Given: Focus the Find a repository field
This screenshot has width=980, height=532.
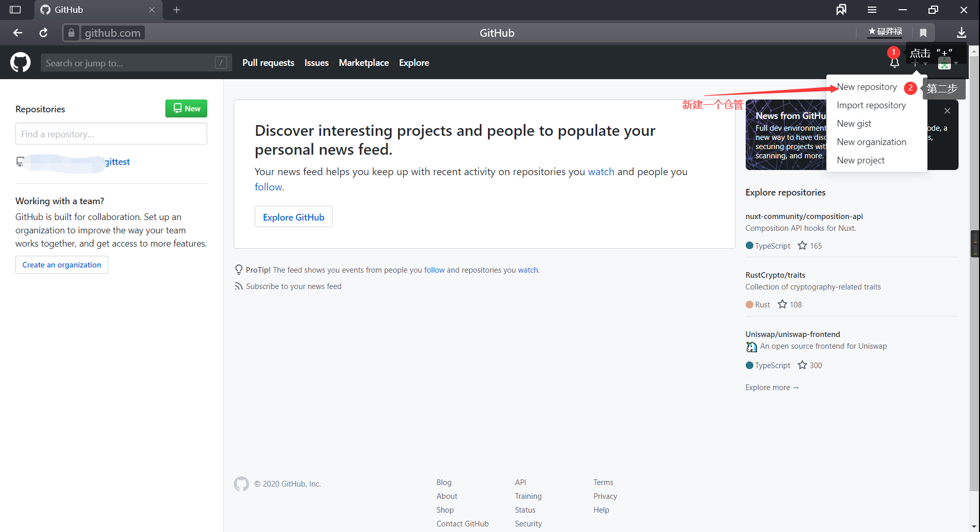Looking at the screenshot, I should [x=111, y=134].
